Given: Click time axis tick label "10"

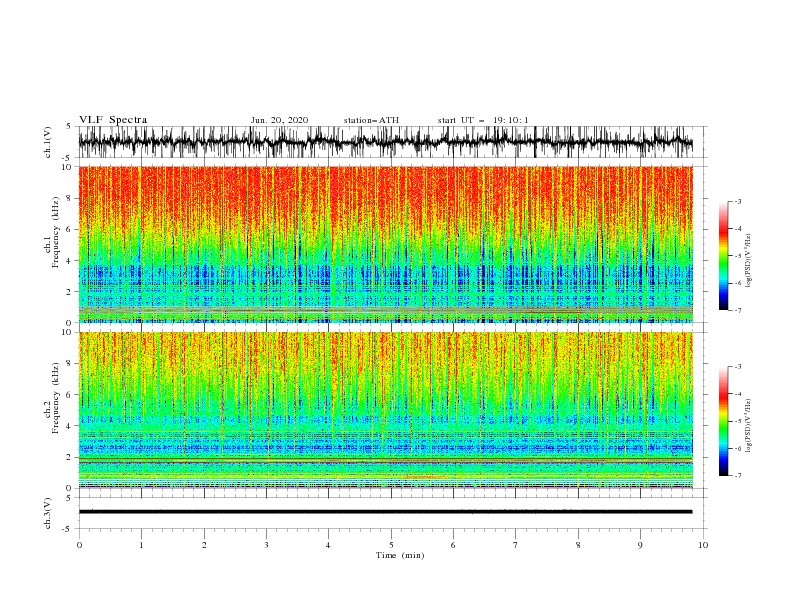Looking at the screenshot, I should 703,545.
